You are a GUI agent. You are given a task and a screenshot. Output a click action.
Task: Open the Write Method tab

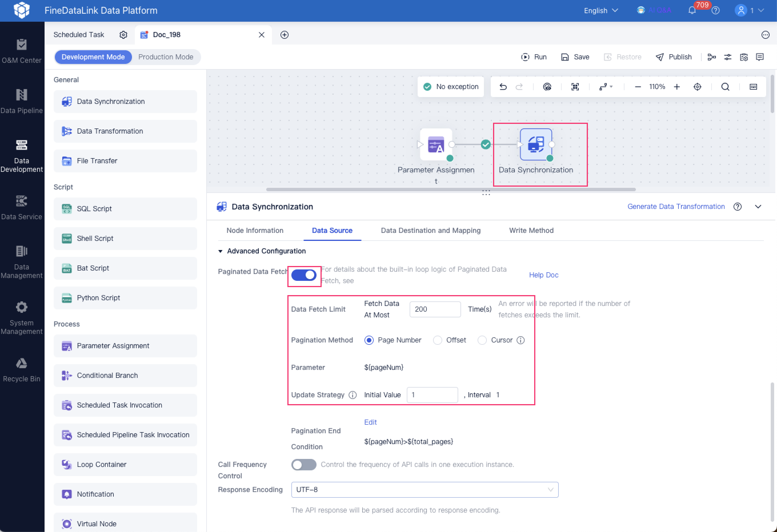[531, 230]
